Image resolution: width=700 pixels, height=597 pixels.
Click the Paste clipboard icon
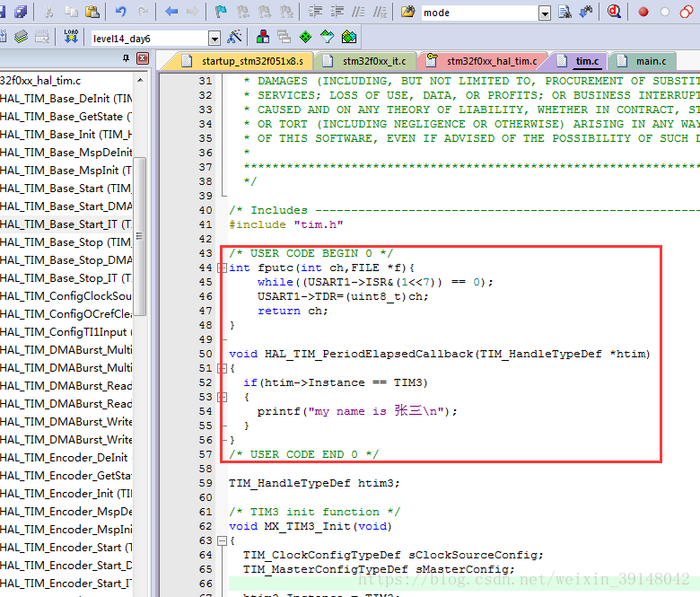92,12
